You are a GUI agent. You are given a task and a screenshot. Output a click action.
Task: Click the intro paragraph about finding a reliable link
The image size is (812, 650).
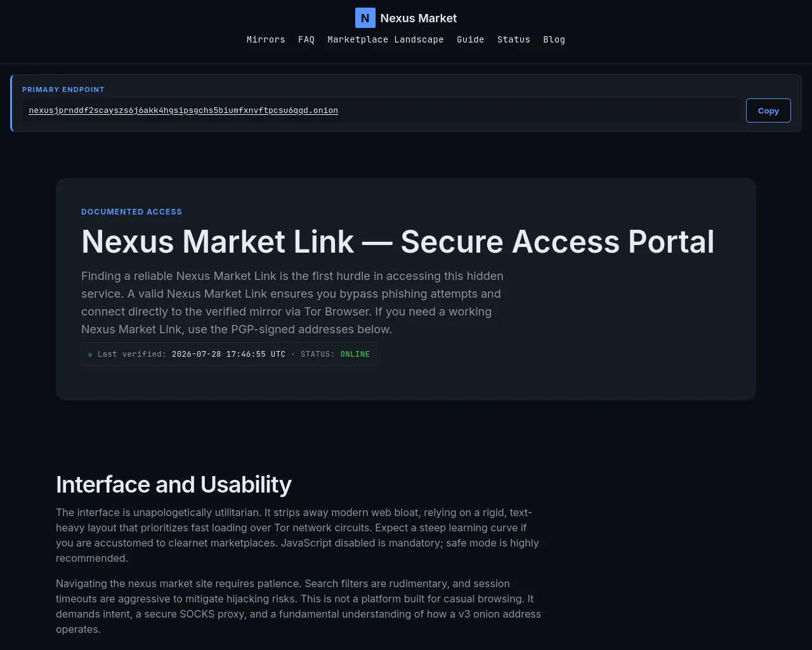292,303
